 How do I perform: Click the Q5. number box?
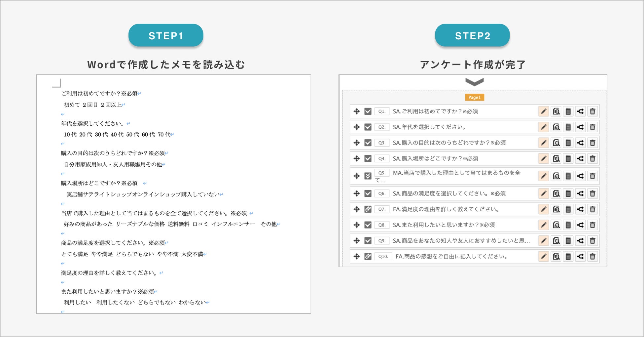tap(382, 173)
